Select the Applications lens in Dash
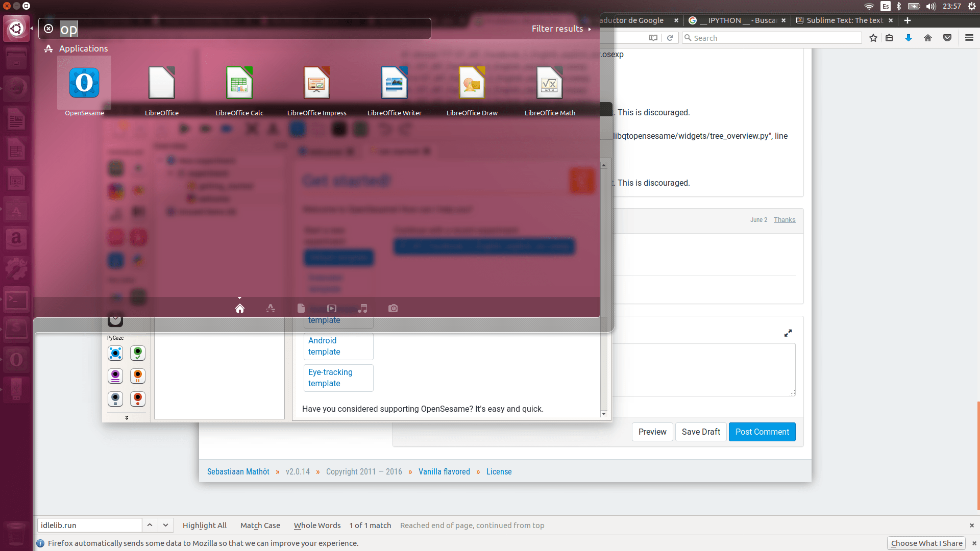The width and height of the screenshot is (980, 551). click(271, 308)
